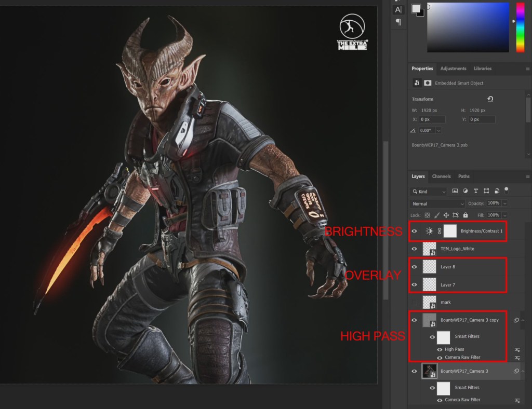Click the rotation angle icon in Properties

tap(413, 130)
